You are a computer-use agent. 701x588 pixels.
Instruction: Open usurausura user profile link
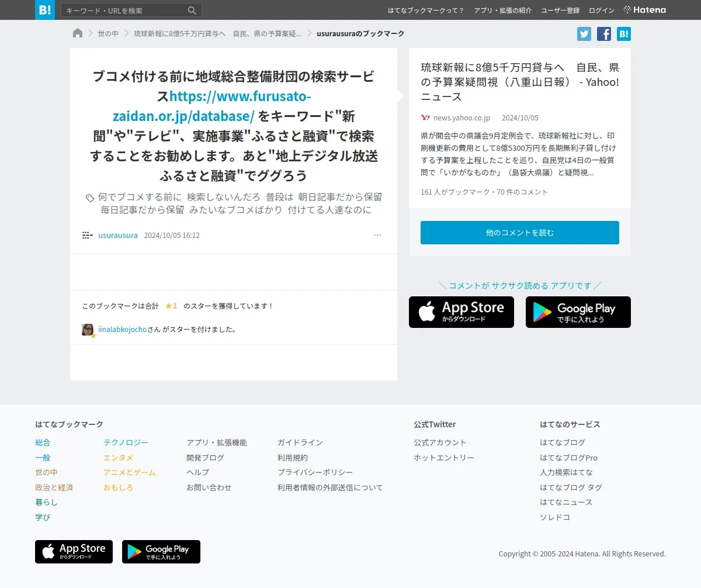point(118,236)
